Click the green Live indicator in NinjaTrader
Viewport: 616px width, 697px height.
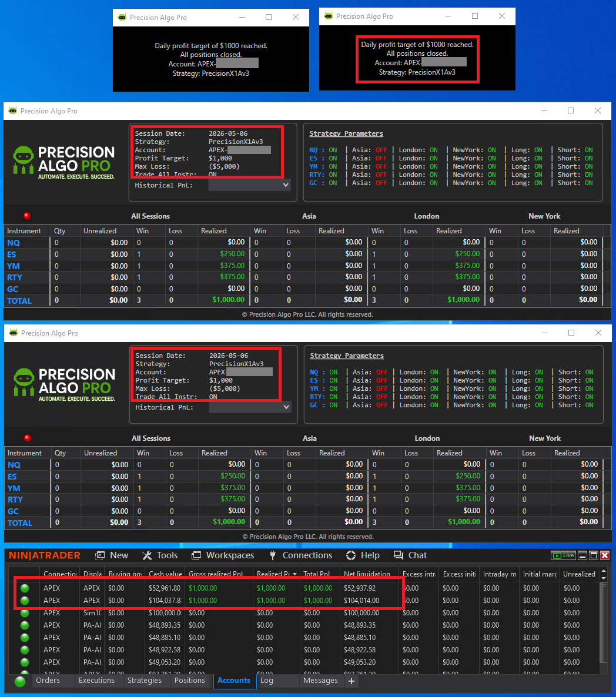563,555
